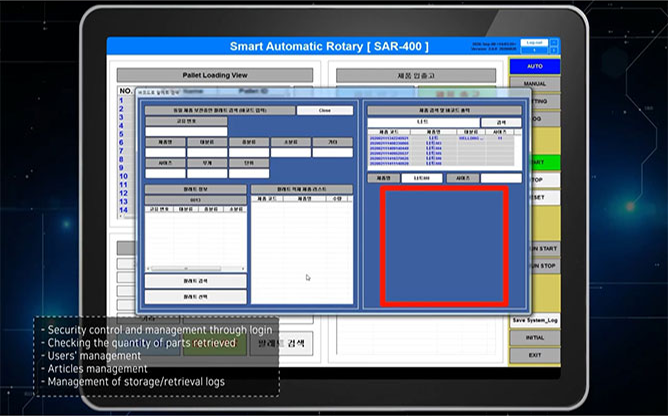Click the empty field below 단위
Image resolution: width=668 pixels, height=416 pixels.
[x=249, y=173]
